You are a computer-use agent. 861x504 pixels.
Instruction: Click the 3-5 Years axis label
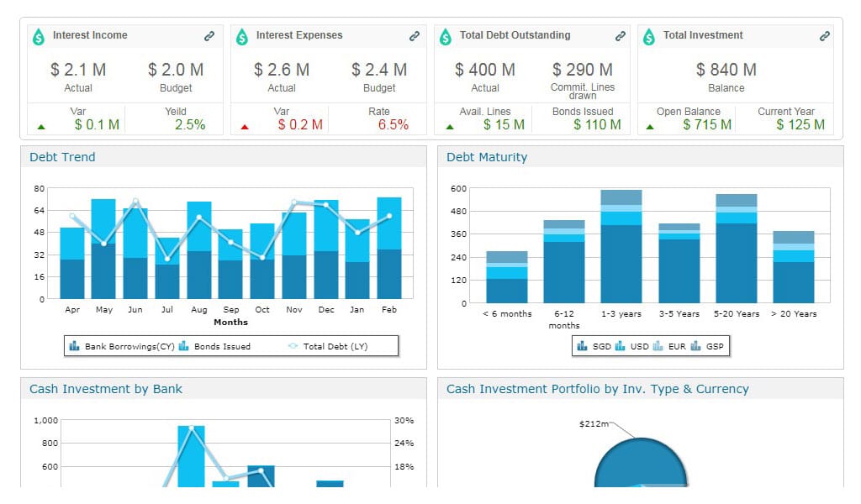pos(679,313)
